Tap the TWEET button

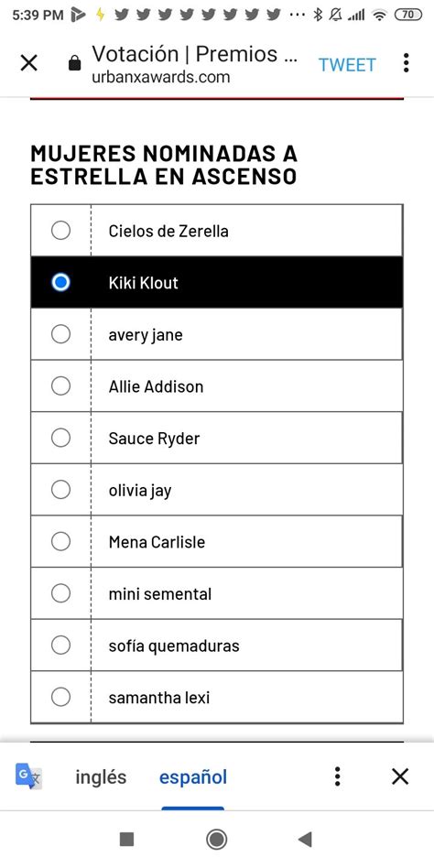(347, 65)
